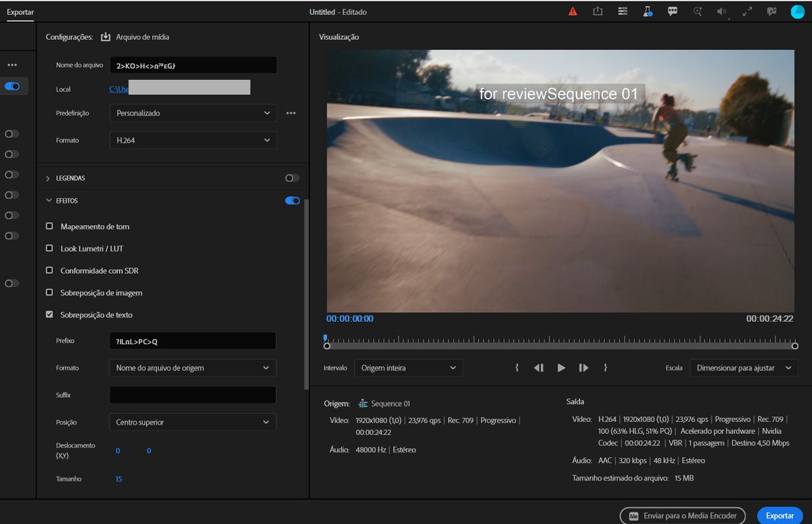The image size is (812, 524).
Task: Click the Sequence 01 source icon
Action: [363, 404]
